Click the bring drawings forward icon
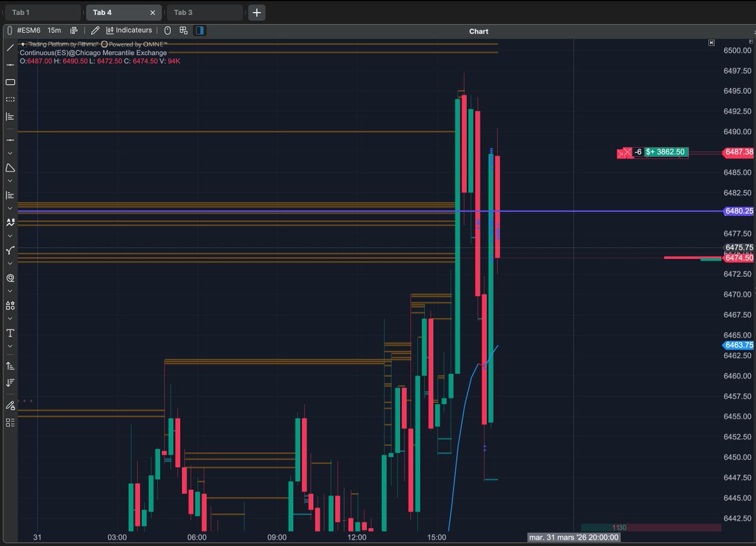This screenshot has height=546, width=756. click(x=10, y=365)
